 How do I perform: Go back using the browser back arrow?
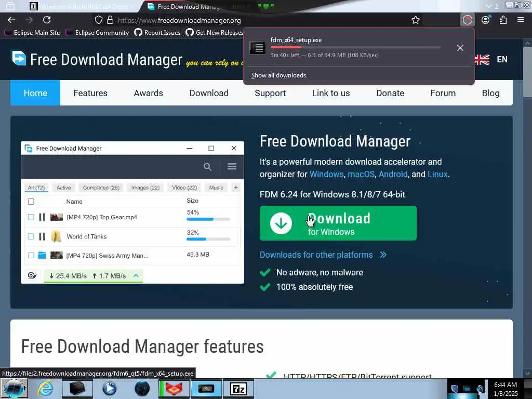tap(11, 20)
